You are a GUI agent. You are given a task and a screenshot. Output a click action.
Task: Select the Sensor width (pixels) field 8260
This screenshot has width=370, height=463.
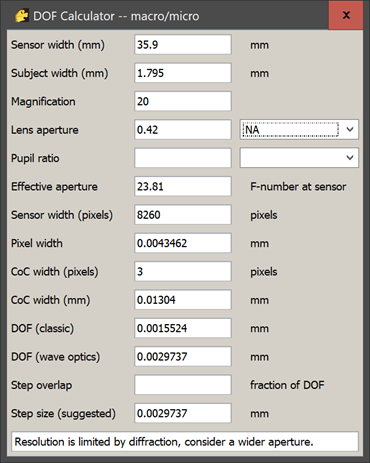click(183, 215)
